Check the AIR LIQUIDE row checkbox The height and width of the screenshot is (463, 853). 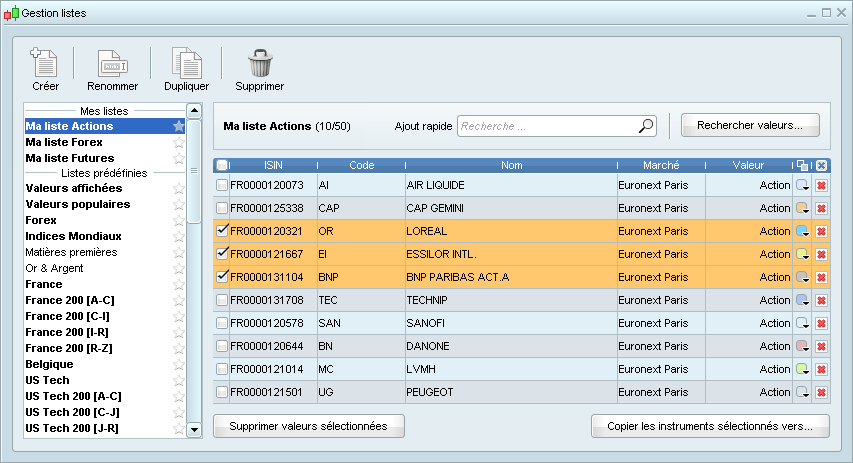222,185
